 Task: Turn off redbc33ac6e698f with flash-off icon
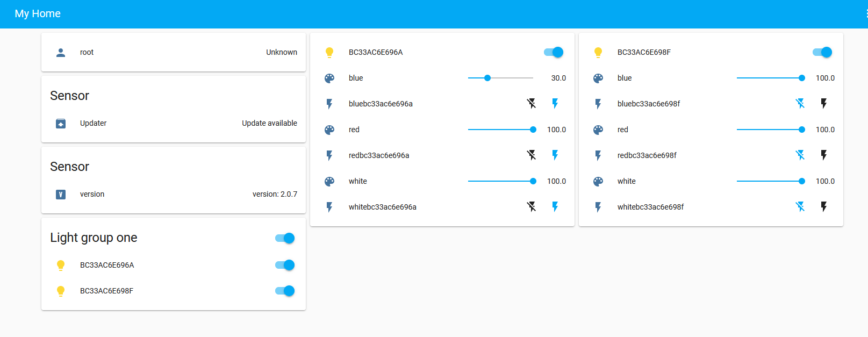(x=800, y=155)
